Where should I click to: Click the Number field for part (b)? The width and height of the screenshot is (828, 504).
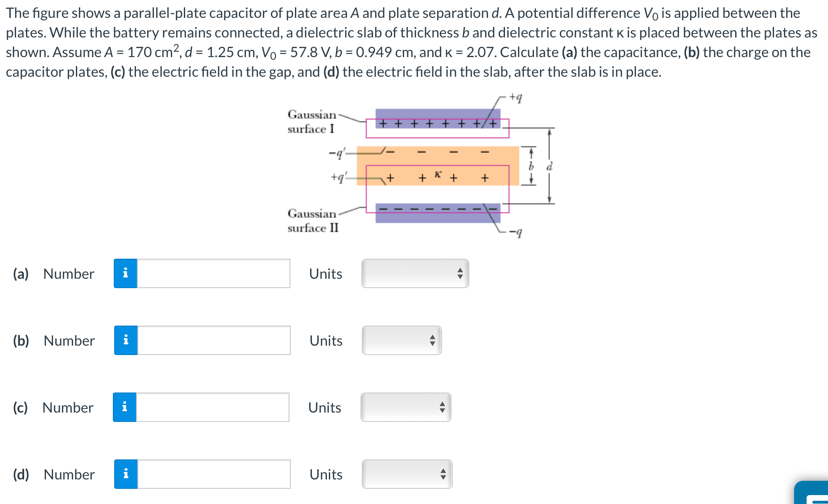click(212, 340)
